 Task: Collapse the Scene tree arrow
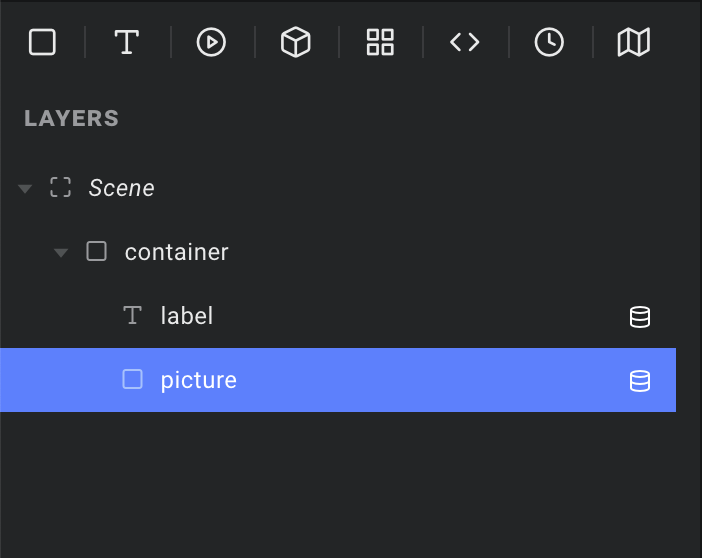pyautogui.click(x=25, y=189)
